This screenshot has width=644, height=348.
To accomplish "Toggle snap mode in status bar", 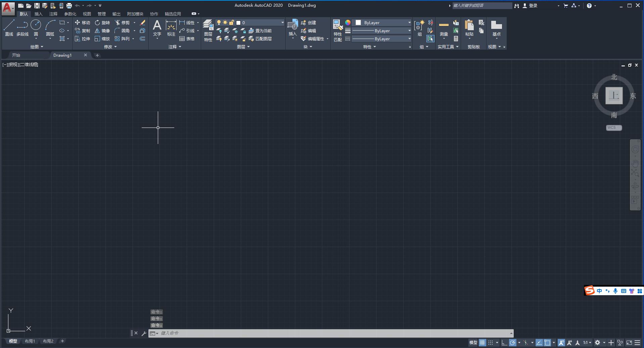I will [491, 343].
